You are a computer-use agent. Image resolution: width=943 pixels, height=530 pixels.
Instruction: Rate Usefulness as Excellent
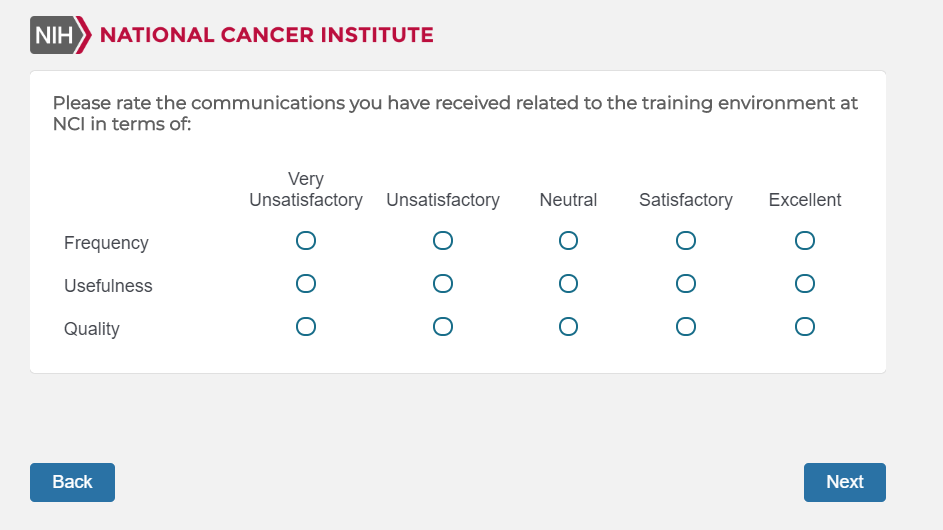pos(805,284)
